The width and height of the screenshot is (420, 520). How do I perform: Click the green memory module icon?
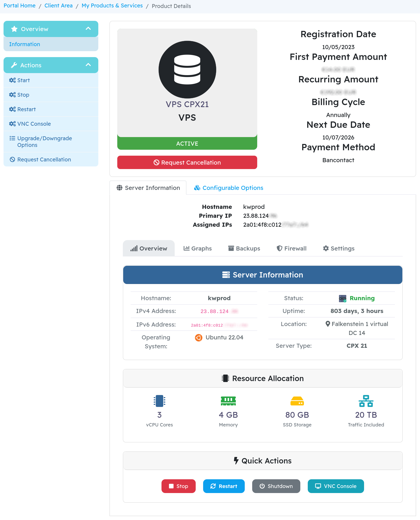(x=228, y=401)
